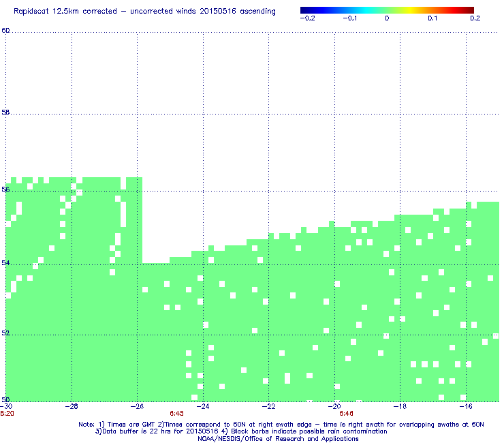This screenshot has height=443, width=504.
Task: Click the 56 latitude axis label
Action: (5, 189)
